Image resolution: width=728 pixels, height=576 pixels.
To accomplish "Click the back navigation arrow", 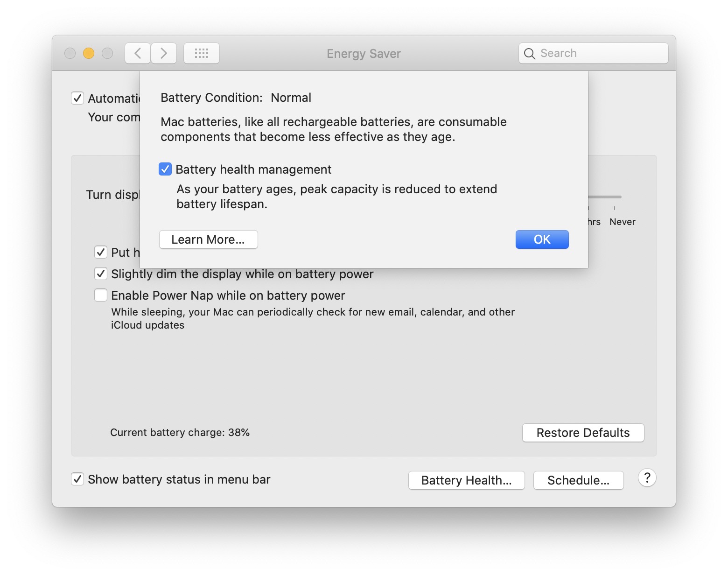I will 138,53.
